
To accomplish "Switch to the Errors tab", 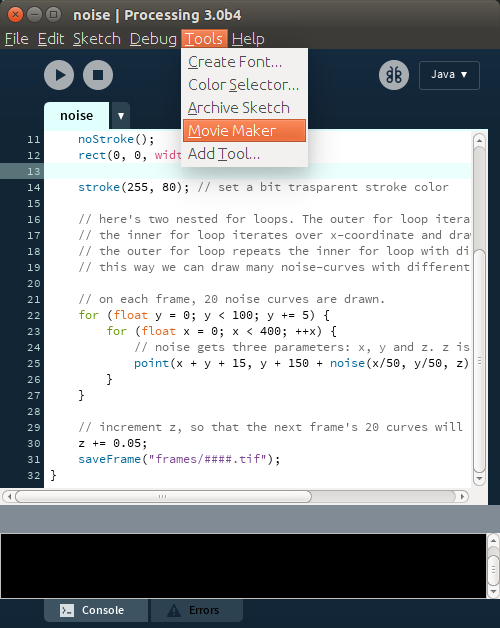I will point(197,610).
